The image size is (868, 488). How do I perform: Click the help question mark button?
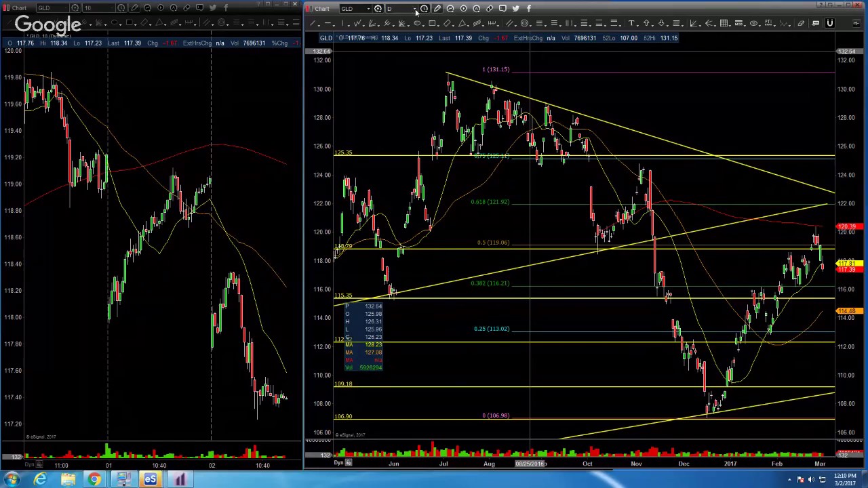coord(821,5)
